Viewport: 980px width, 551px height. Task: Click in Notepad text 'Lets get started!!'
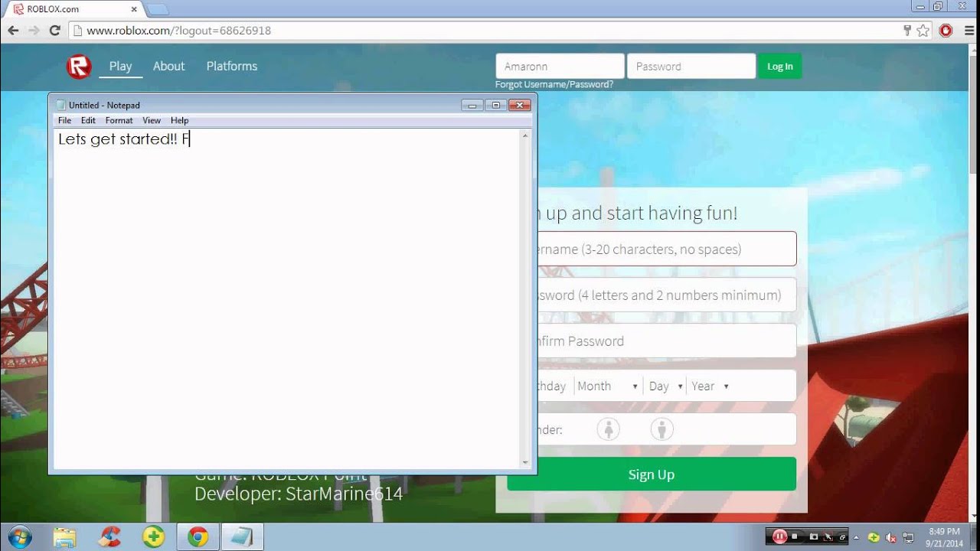117,139
